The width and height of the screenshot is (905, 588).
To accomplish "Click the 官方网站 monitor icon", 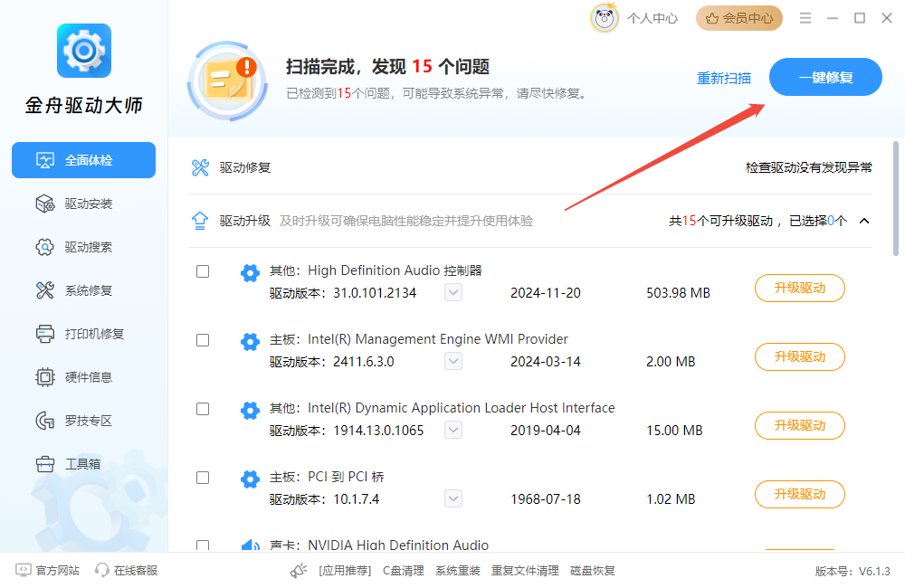I will tap(24, 571).
